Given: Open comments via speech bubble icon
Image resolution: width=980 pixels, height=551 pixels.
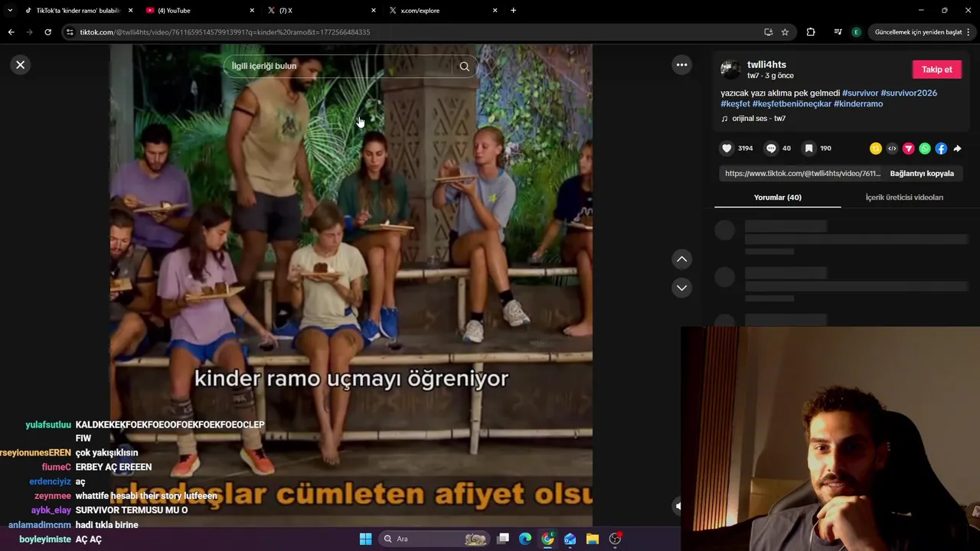Looking at the screenshot, I should pos(771,148).
